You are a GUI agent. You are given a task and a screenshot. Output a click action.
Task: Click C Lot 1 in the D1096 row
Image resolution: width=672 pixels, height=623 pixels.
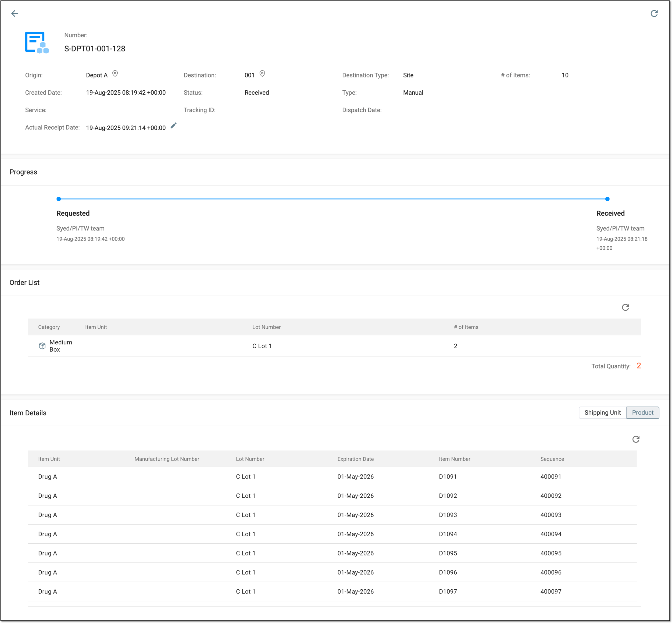[246, 572]
